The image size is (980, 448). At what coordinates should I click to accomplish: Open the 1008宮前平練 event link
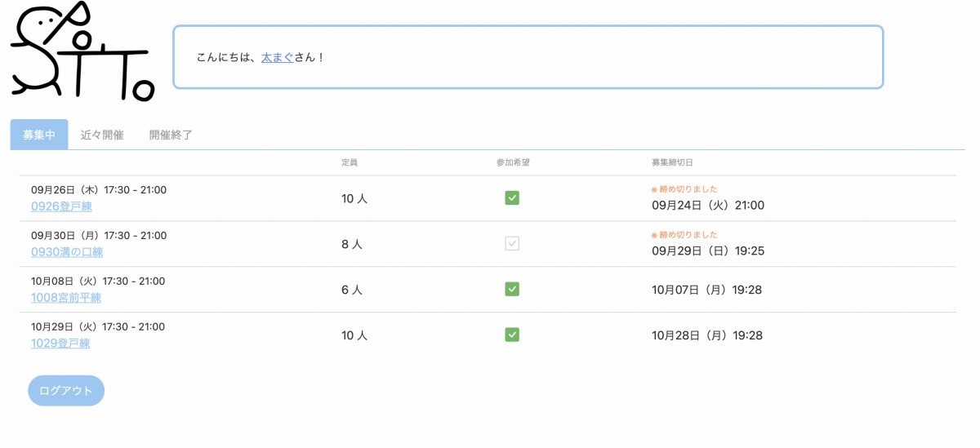point(66,298)
